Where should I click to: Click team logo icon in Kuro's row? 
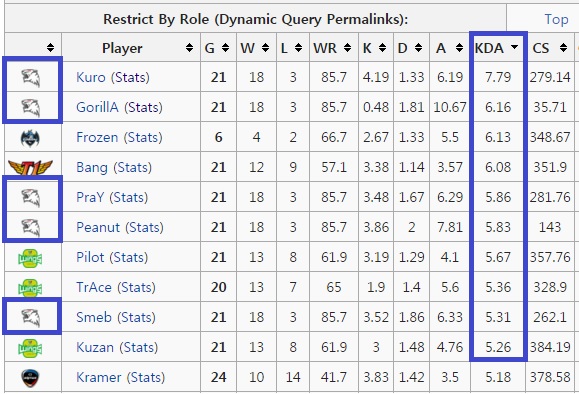(31, 78)
